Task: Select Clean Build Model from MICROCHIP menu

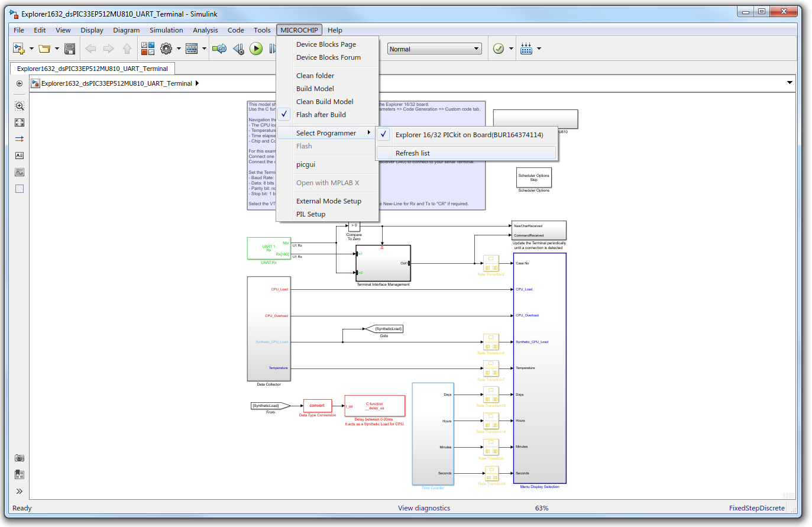Action: [x=325, y=101]
